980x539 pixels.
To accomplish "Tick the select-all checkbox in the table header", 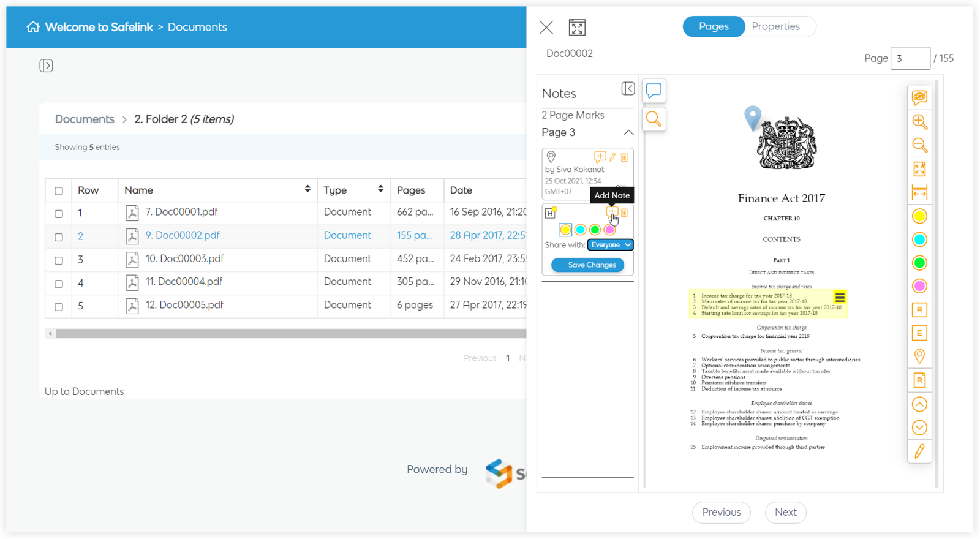I will (x=59, y=191).
